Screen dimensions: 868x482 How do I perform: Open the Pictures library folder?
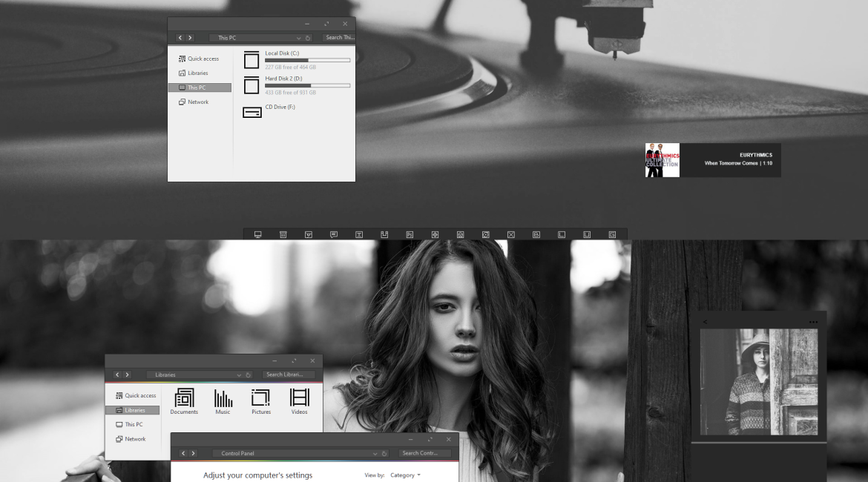[261, 400]
